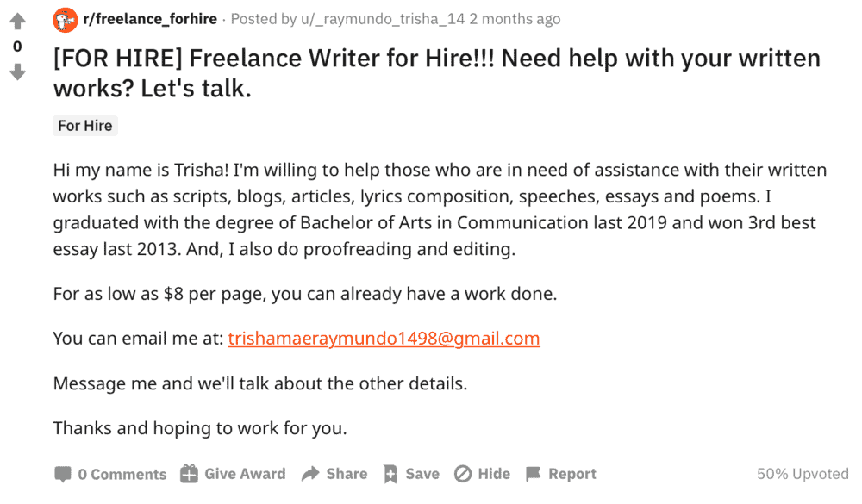This screenshot has width=862, height=504.
Task: Click the post vote count showing 0
Action: point(17,47)
